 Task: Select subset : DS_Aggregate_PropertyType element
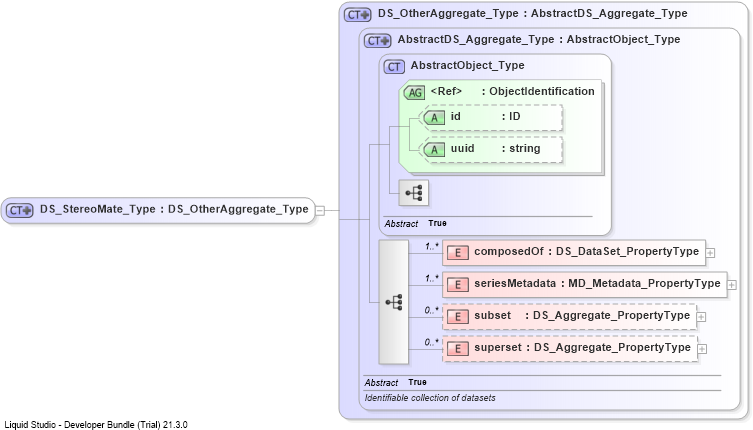[569, 316]
